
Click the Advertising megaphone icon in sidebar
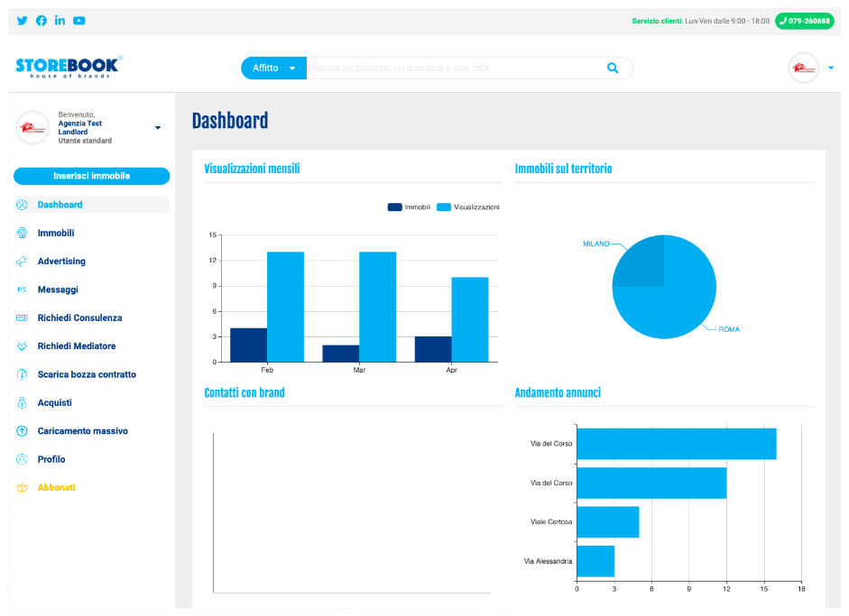point(22,262)
